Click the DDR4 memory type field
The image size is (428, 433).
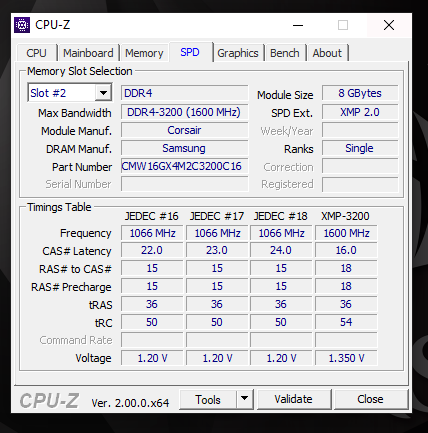[185, 93]
